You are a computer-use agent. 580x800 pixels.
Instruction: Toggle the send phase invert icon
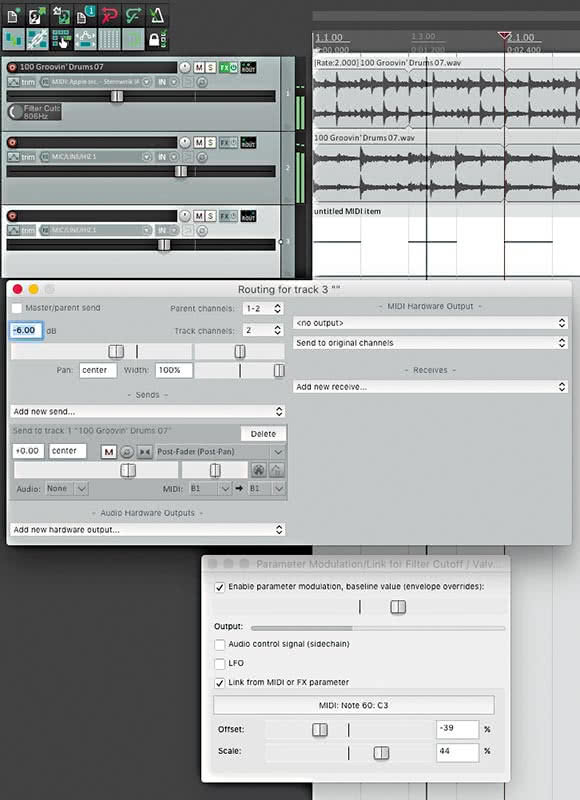click(127, 452)
